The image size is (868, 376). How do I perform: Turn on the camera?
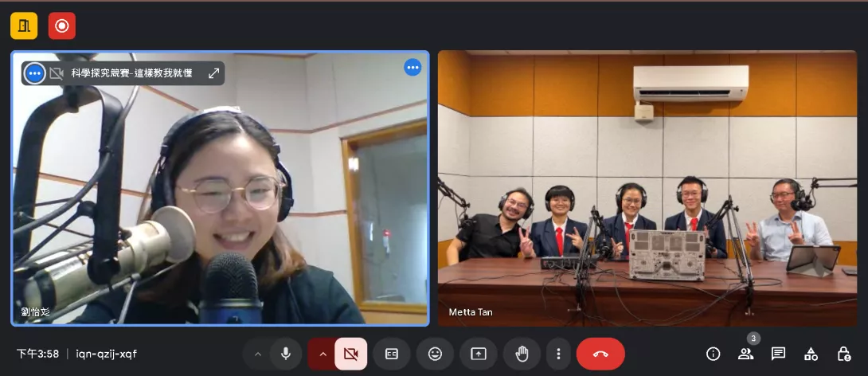pos(351,354)
